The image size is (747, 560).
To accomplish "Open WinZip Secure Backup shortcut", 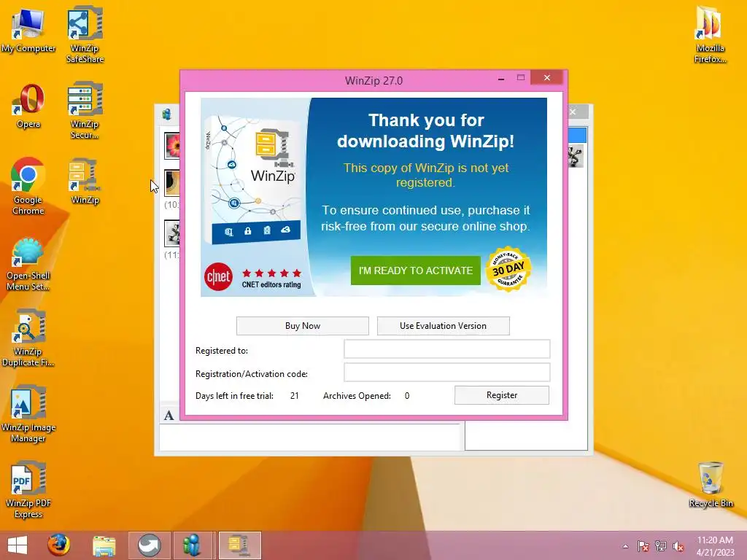I will click(x=85, y=111).
